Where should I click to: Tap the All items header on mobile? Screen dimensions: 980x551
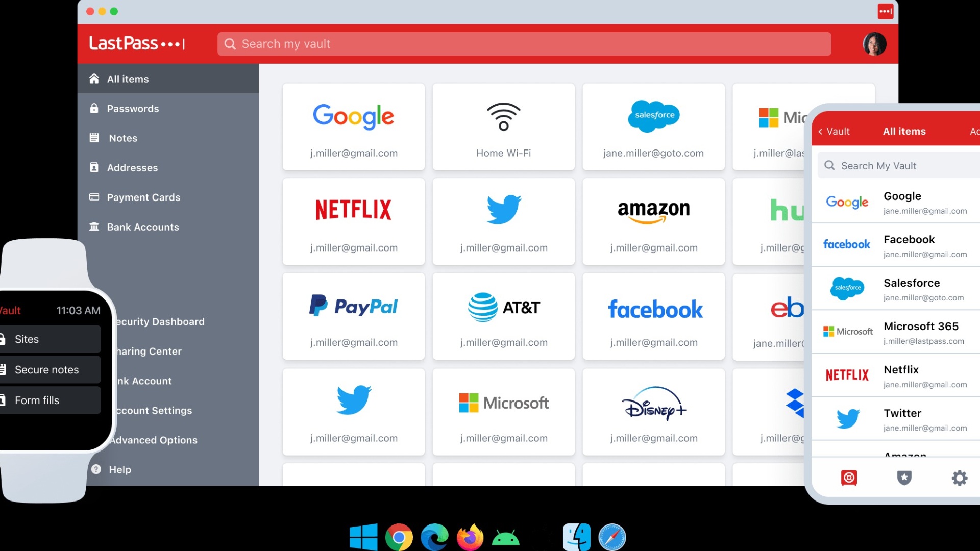904,131
